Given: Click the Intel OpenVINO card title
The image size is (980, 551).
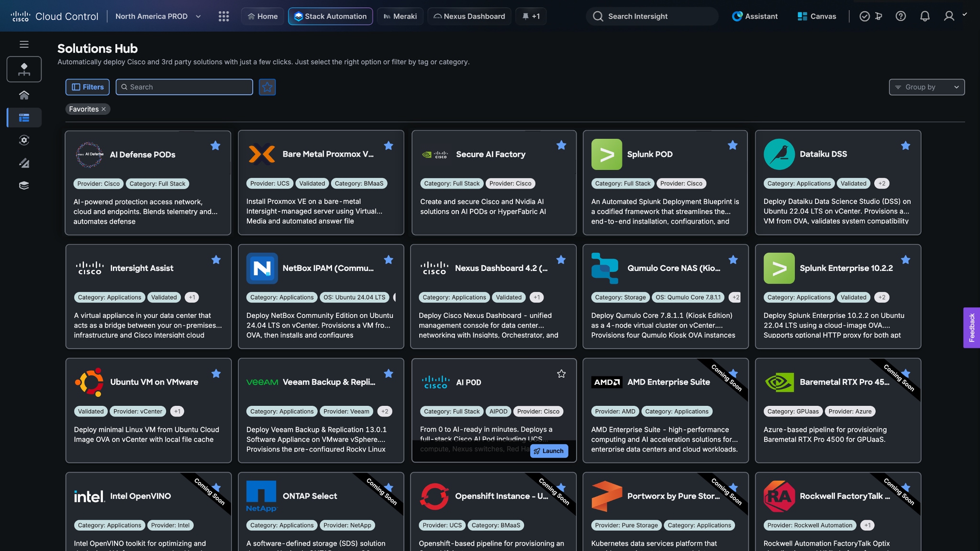Looking at the screenshot, I should click(140, 496).
